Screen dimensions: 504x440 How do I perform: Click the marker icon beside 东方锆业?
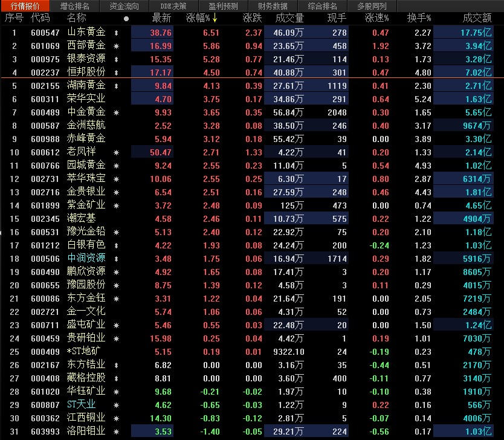click(117, 366)
